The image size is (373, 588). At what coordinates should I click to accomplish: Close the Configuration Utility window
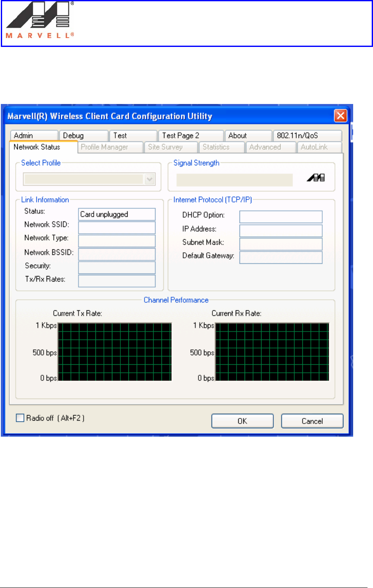(x=340, y=116)
